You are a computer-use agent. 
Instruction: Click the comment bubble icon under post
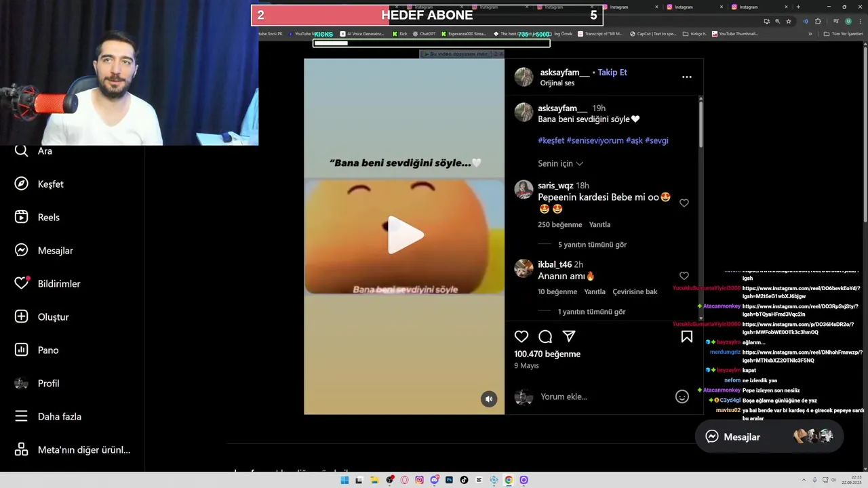(x=545, y=337)
